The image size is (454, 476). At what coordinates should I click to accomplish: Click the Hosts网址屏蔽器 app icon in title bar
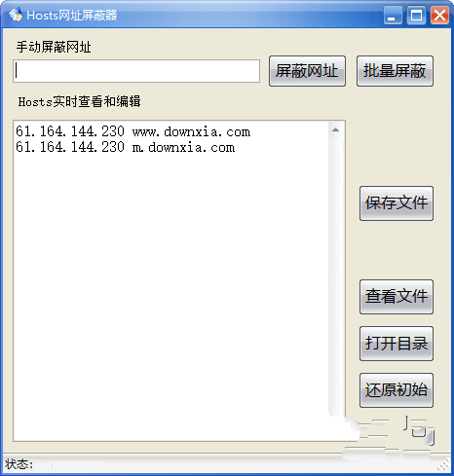16,15
